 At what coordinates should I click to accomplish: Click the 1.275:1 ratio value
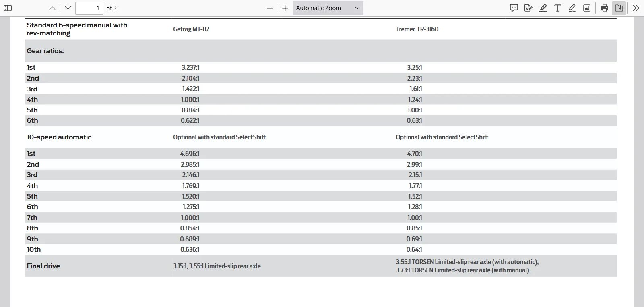tap(191, 207)
